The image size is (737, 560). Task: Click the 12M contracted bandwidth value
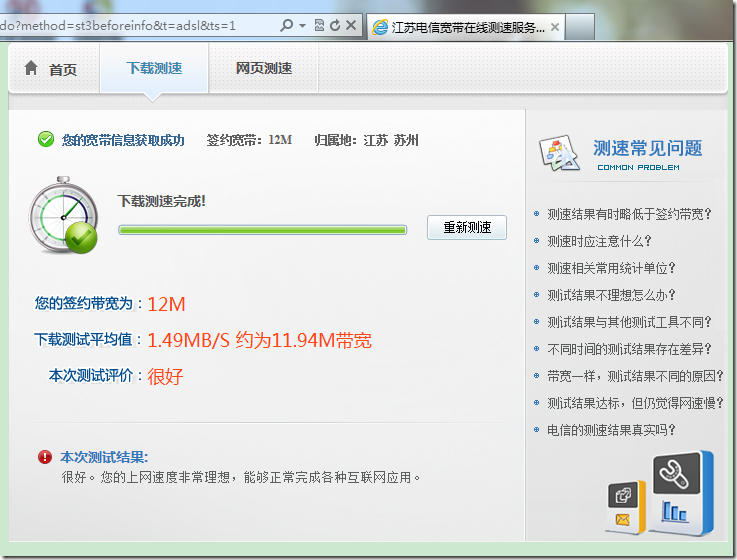pyautogui.click(x=166, y=305)
